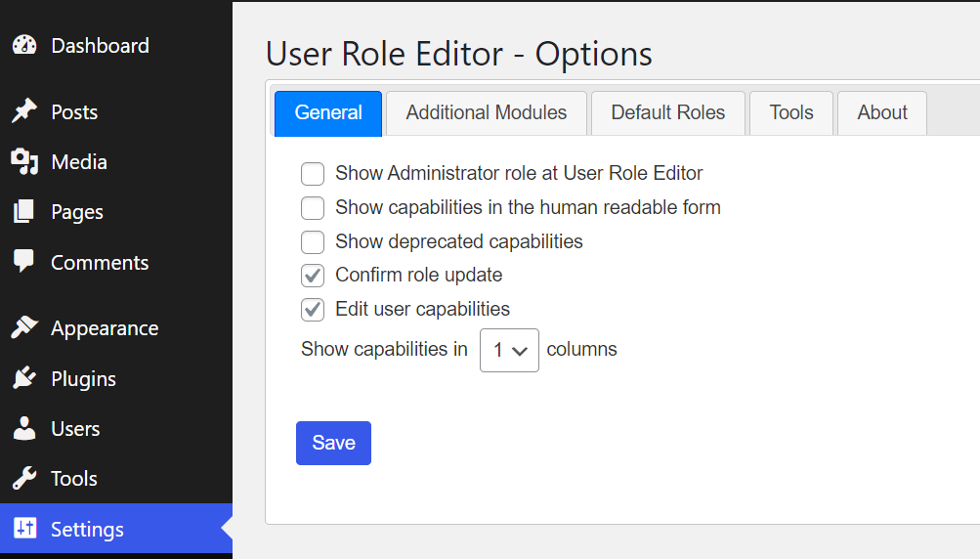Select the Settings sidebar item

coord(116,529)
